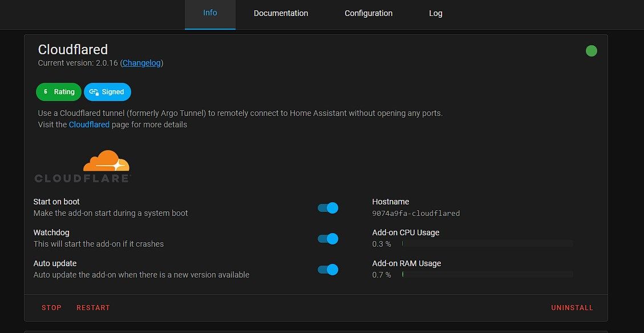Restart the Cloudflared add-on
This screenshot has height=333, width=644.
coord(93,307)
